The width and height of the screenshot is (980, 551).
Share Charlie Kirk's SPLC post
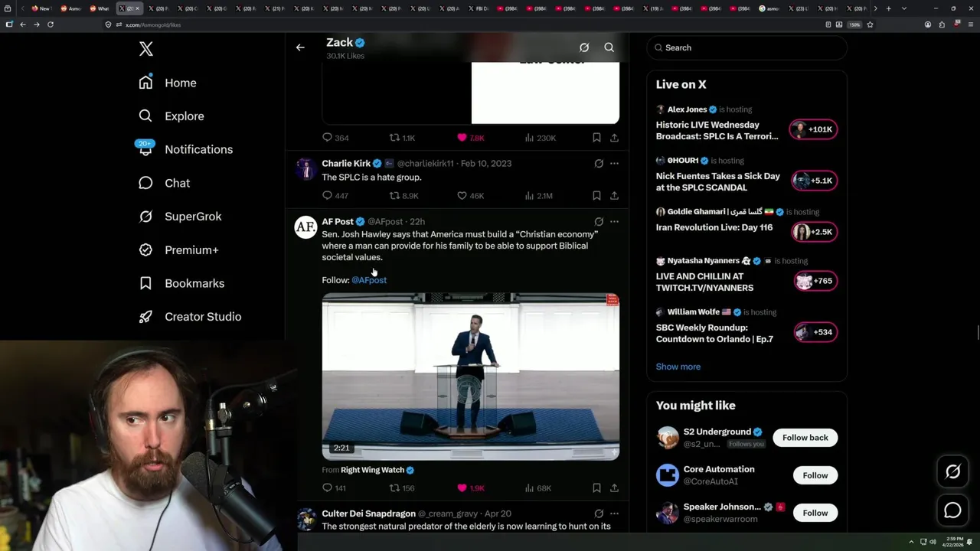click(614, 196)
